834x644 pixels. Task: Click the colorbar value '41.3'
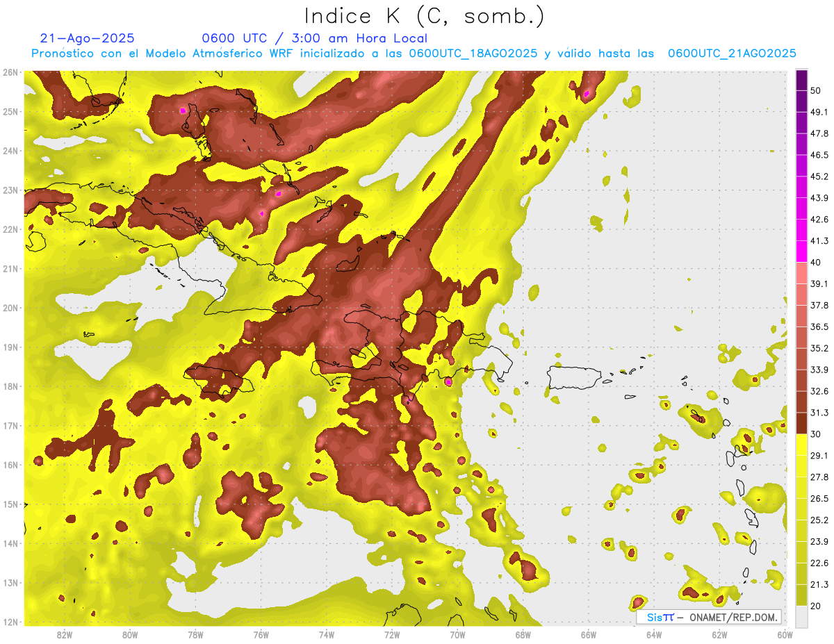[x=819, y=241]
